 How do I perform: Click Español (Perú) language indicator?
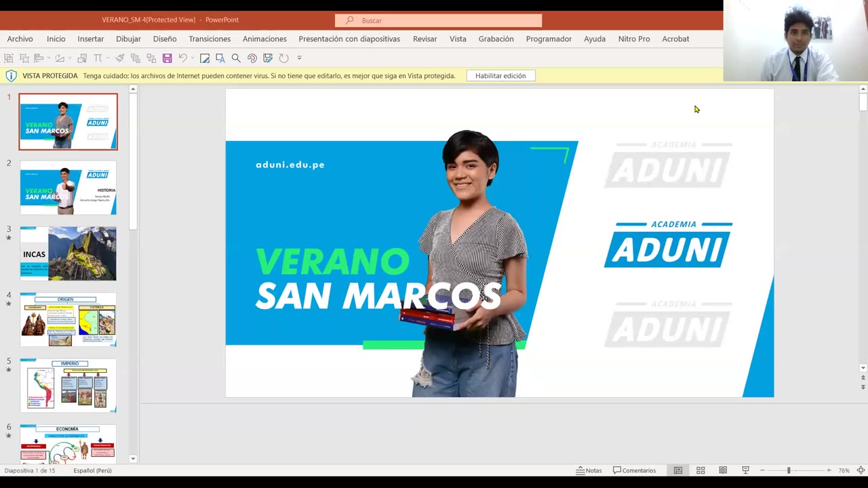point(93,470)
